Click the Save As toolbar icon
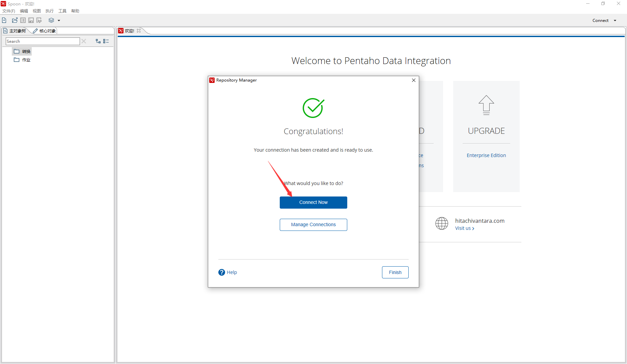The height and width of the screenshot is (364, 627). (x=39, y=20)
